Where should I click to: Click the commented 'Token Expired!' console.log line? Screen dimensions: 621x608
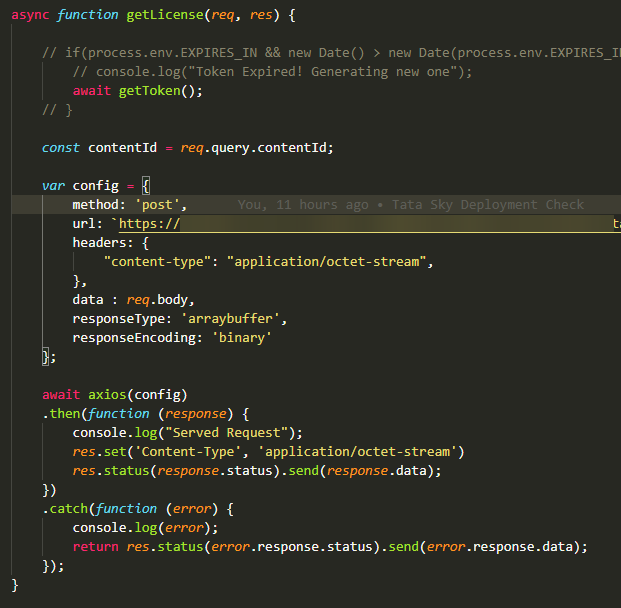pyautogui.click(x=272, y=72)
